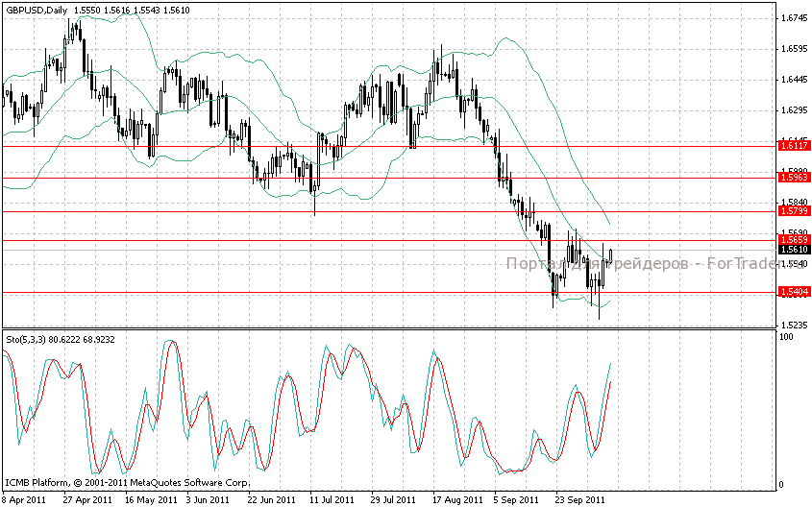Click the stochastic 100 scale label
The image size is (812, 507).
[x=786, y=337]
